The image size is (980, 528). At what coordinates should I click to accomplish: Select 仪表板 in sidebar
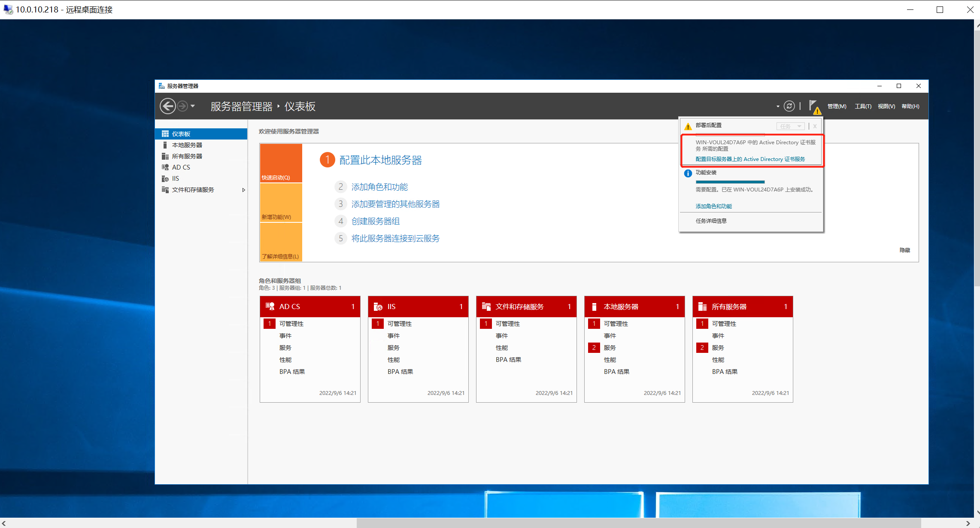(201, 134)
